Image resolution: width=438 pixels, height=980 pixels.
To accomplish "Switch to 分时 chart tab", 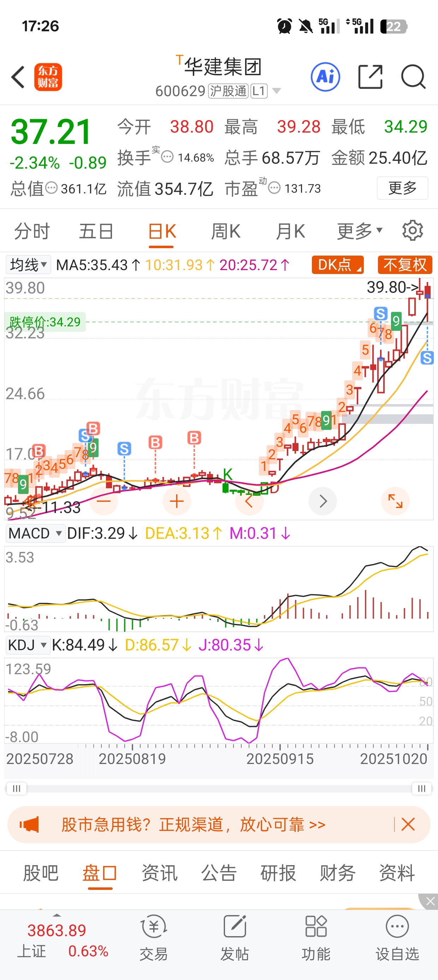I will point(32,231).
